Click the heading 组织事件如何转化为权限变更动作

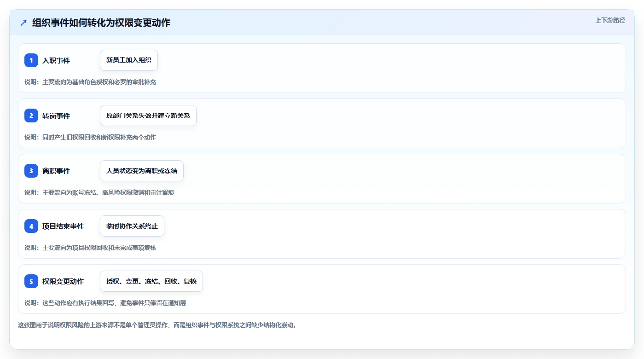pos(101,23)
